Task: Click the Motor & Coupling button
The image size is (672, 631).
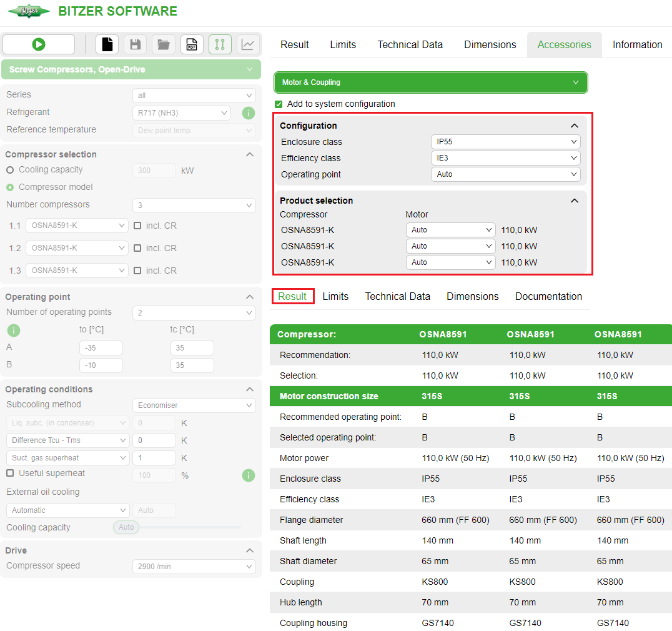Action: (x=430, y=82)
